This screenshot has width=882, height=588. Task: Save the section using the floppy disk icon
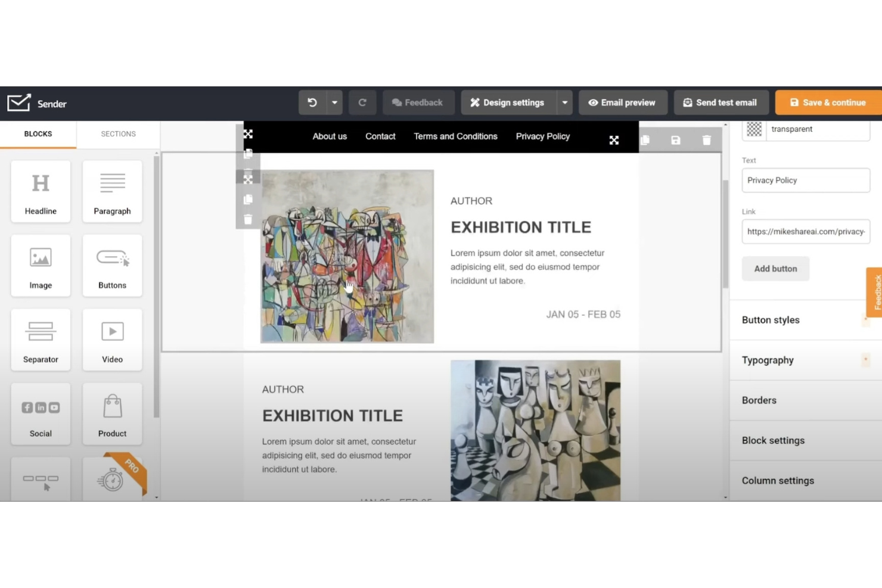pos(676,140)
